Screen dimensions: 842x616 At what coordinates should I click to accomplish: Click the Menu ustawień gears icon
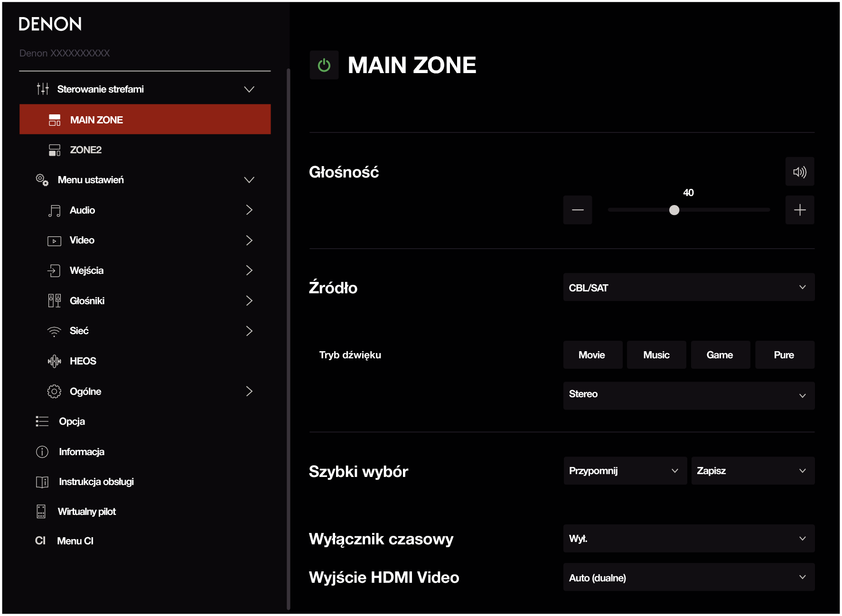pos(42,180)
